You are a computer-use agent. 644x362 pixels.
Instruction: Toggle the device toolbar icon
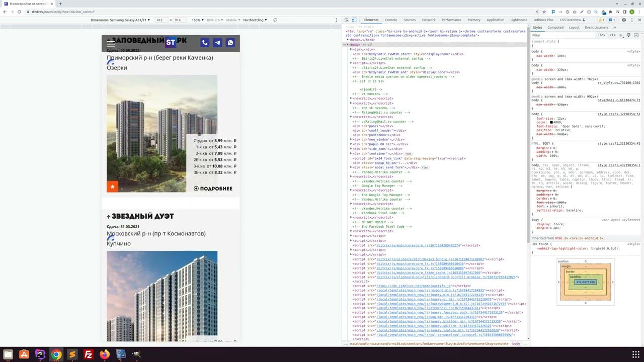pyautogui.click(x=354, y=20)
